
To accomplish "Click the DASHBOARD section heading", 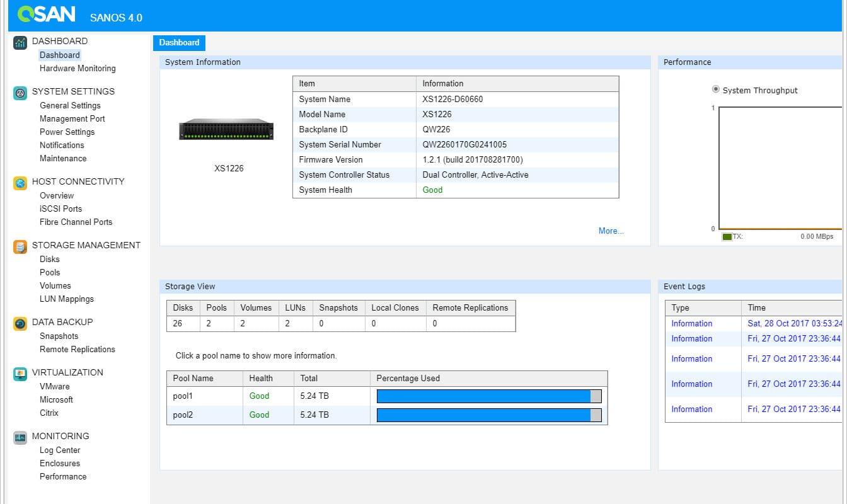I will (60, 41).
